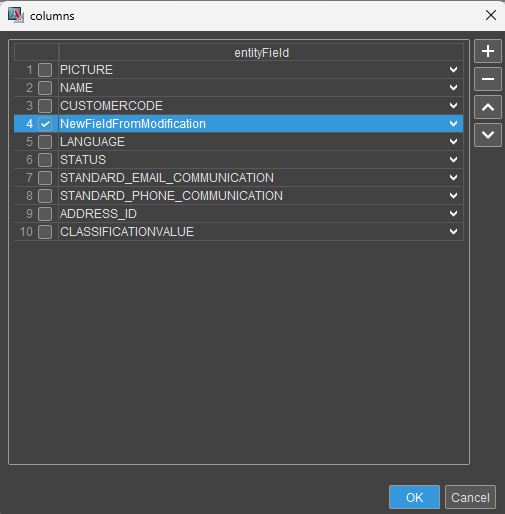Image resolution: width=505 pixels, height=514 pixels.
Task: Select the NewFieldFromModification field text
Action: (133, 124)
